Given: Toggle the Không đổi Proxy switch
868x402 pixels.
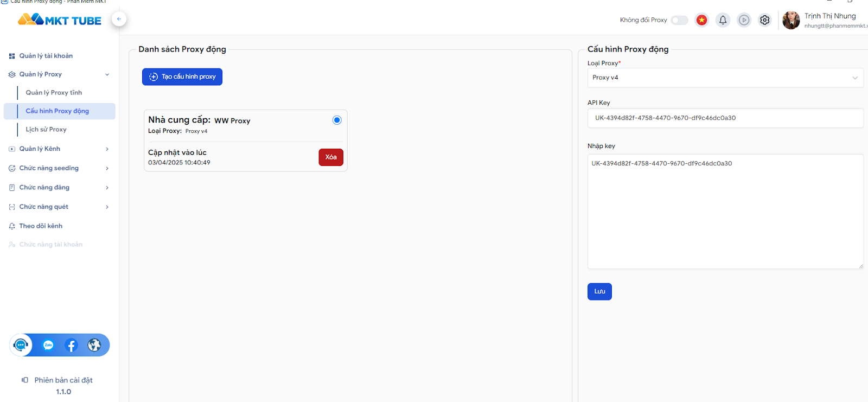Looking at the screenshot, I should coord(679,20).
